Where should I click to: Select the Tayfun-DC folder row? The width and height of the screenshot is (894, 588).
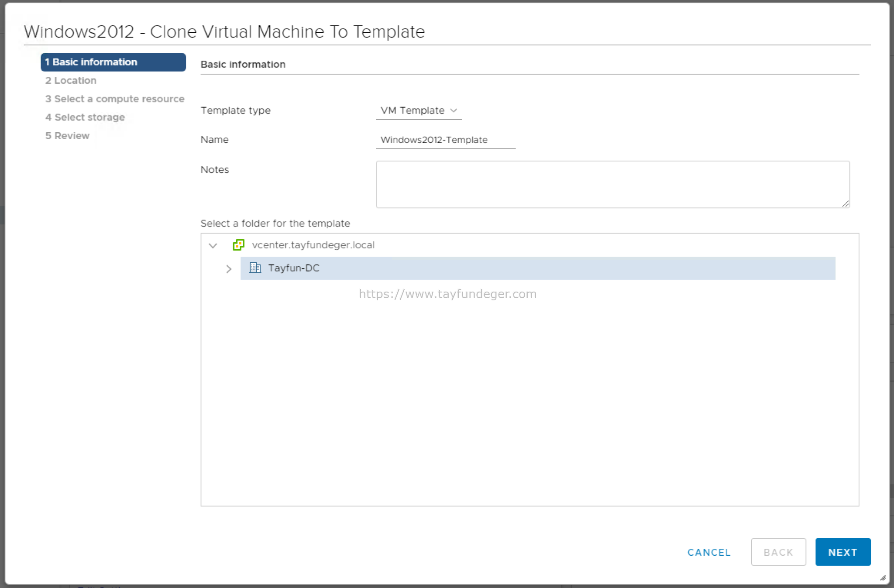point(538,268)
